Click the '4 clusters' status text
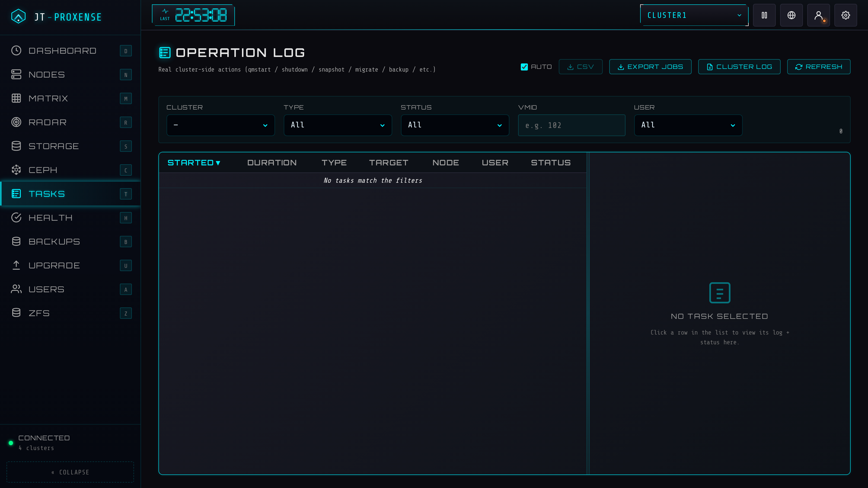The height and width of the screenshot is (488, 868). pos(36,448)
